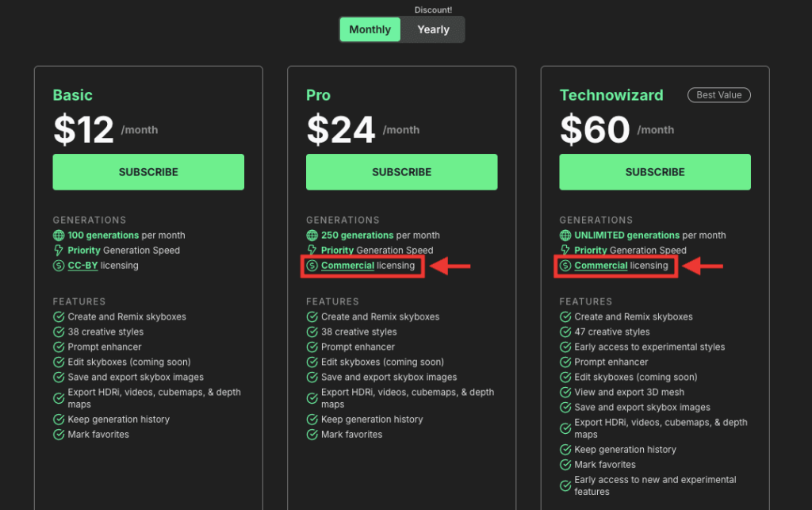Select the Monthly billing option
The width and height of the screenshot is (812, 510).
[x=370, y=29]
